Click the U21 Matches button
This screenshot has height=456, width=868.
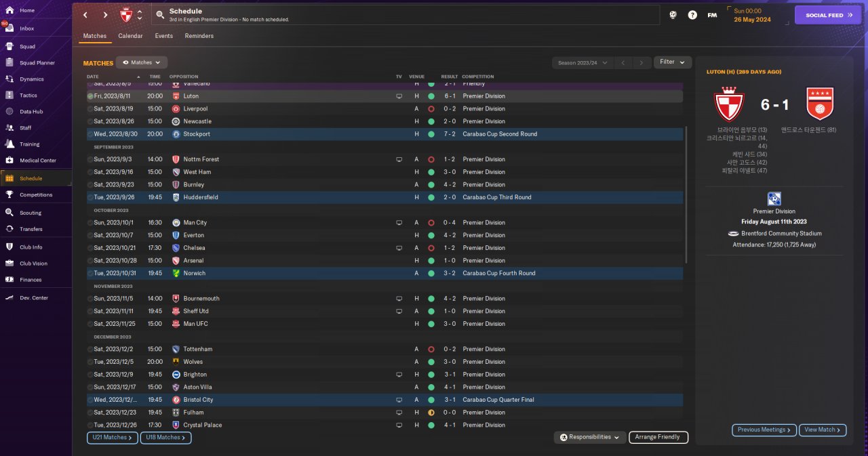[113, 438]
